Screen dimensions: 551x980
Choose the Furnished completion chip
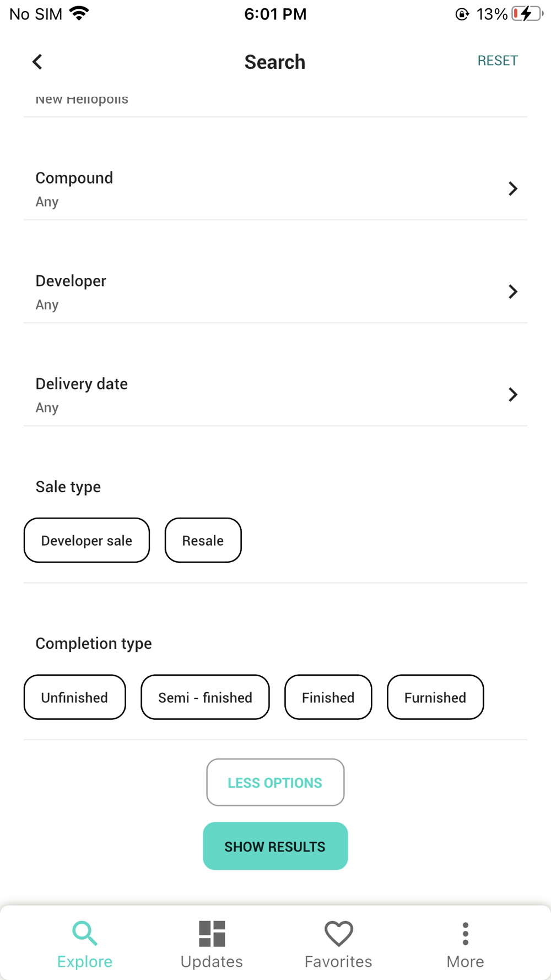coord(435,697)
